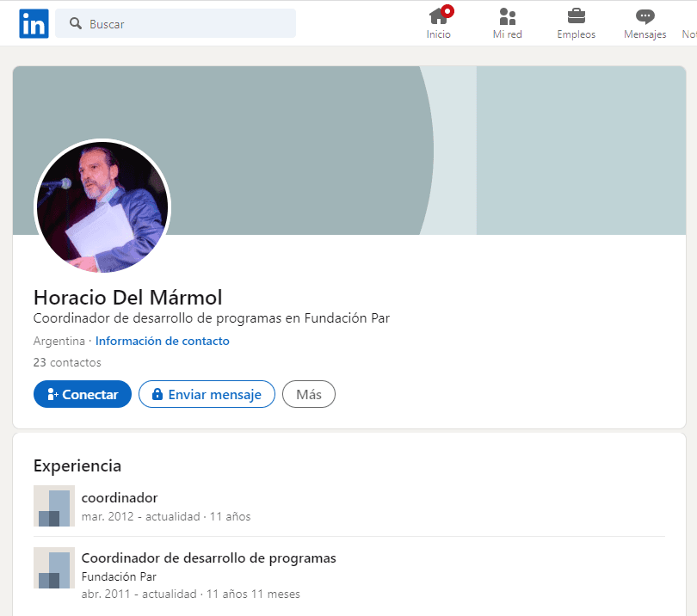Click inside the Buscar search field
This screenshot has width=697, height=616.
(172, 23)
